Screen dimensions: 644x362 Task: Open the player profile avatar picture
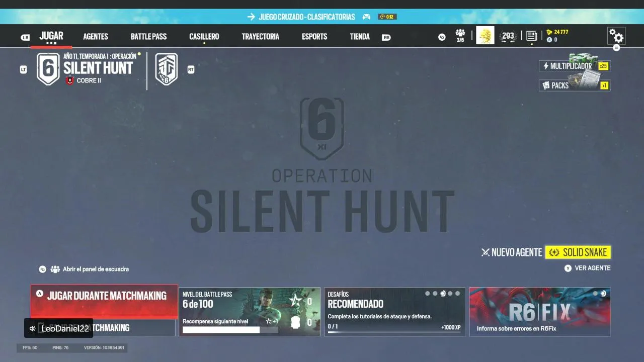[x=485, y=36]
